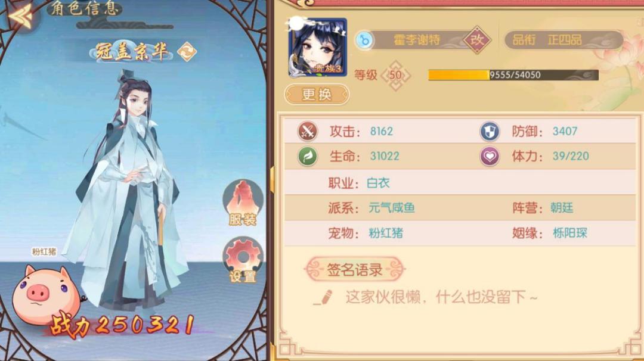
Task: Switch the 冠盖京华 title with the swap icon
Action: point(187,52)
